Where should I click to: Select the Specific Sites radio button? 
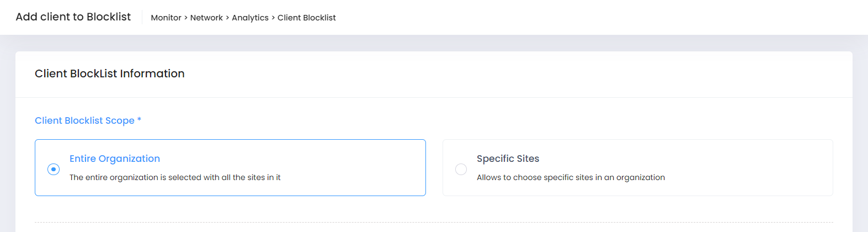(x=461, y=169)
